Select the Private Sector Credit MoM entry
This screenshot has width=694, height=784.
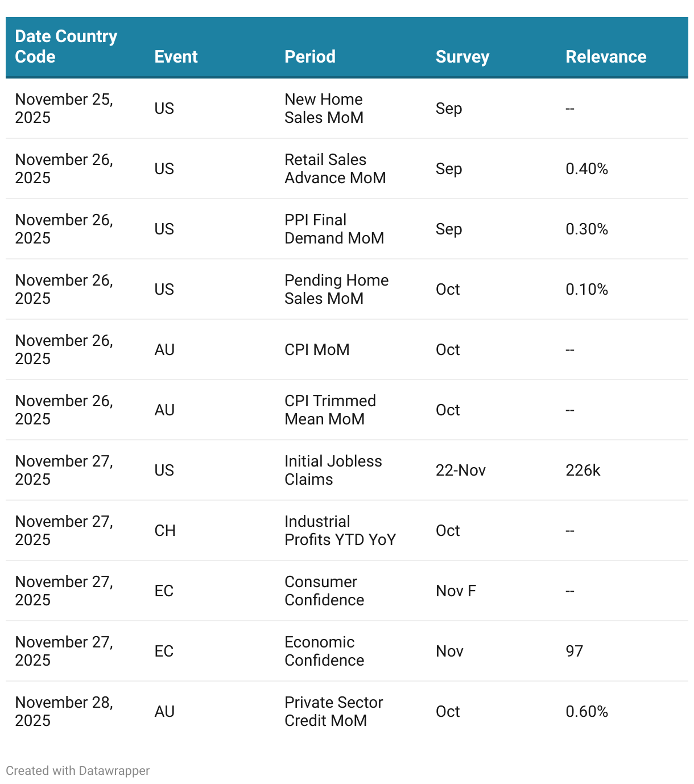point(333,711)
